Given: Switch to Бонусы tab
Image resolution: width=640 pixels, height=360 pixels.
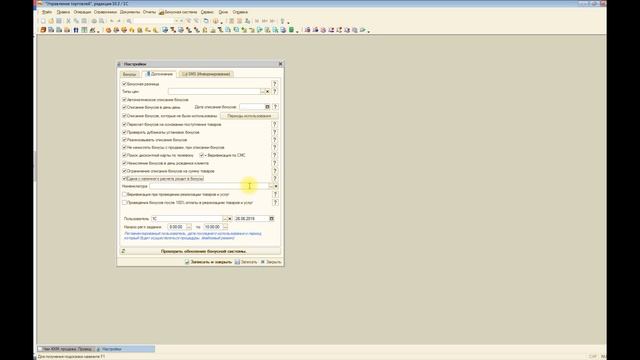Looking at the screenshot, I should pyautogui.click(x=129, y=74).
